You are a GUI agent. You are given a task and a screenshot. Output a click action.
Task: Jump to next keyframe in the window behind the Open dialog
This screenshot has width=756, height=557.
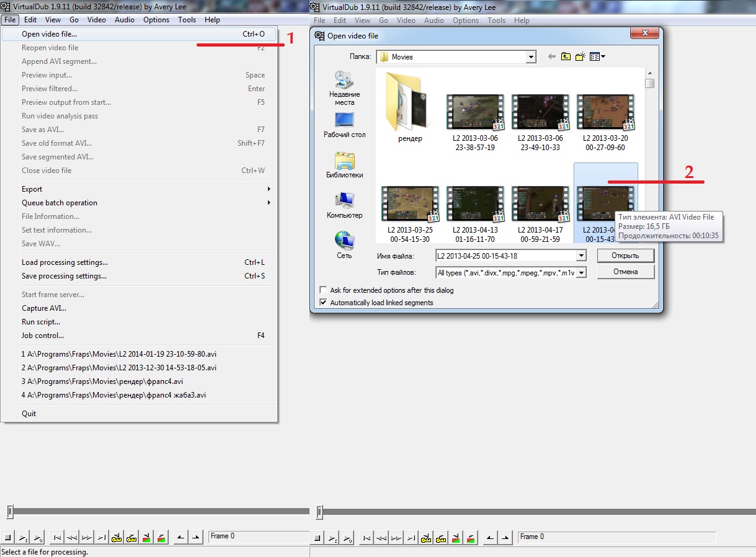441,538
